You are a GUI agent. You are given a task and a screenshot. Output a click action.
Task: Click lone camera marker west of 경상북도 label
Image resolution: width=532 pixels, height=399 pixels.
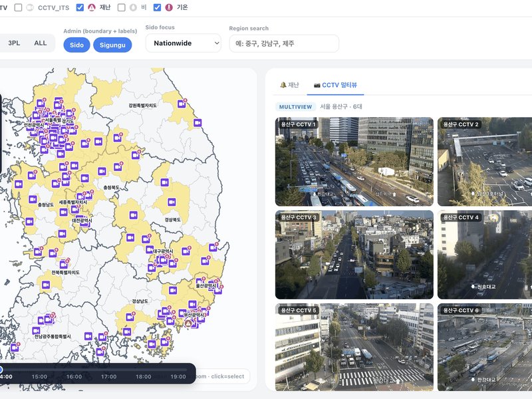tap(134, 215)
